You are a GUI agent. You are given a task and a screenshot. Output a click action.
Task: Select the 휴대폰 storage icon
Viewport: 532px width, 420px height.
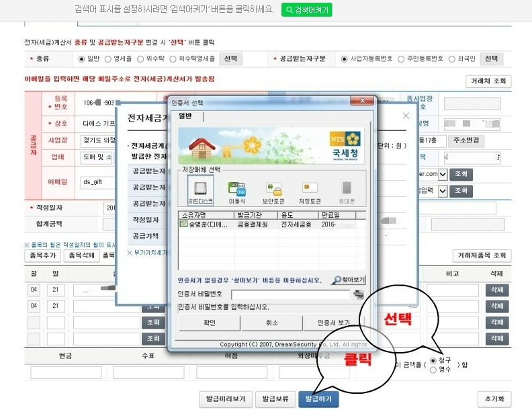point(347,191)
